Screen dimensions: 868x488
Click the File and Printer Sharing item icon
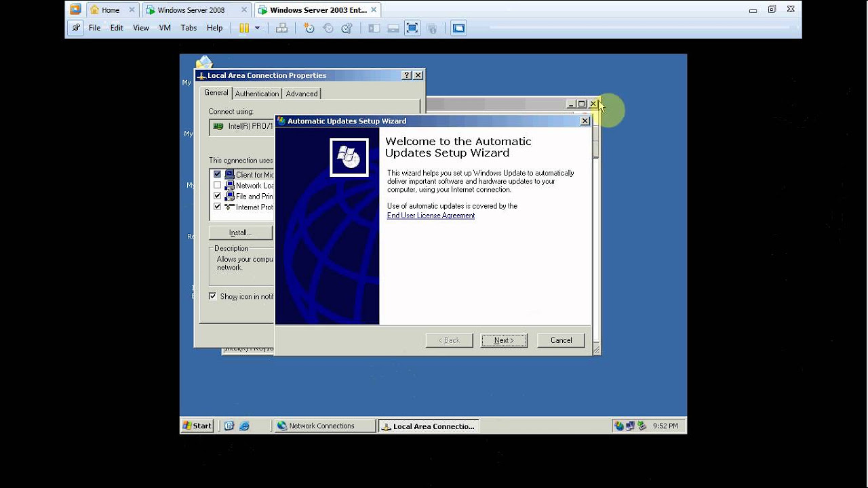click(x=229, y=196)
